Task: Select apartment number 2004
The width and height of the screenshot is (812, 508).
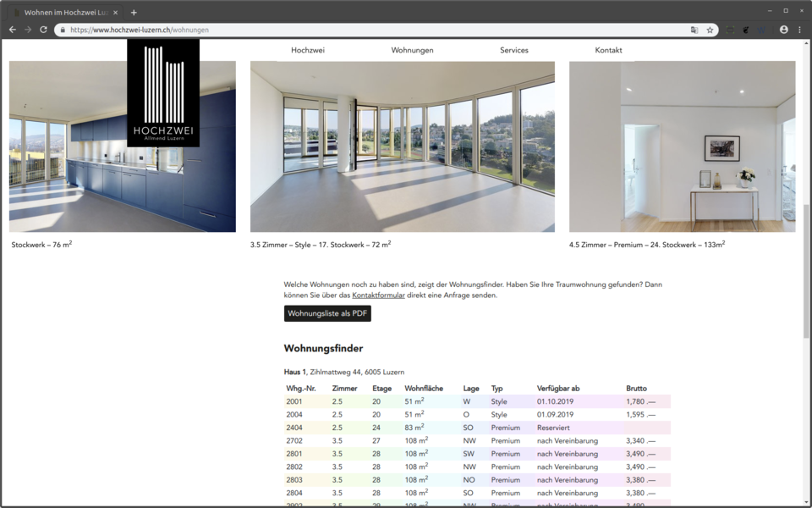Action: (294, 415)
